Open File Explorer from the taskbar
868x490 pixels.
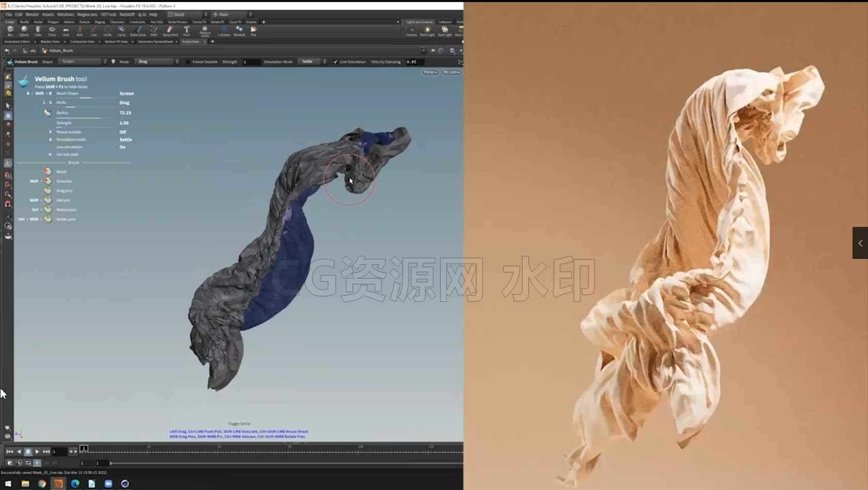pyautogui.click(x=25, y=484)
